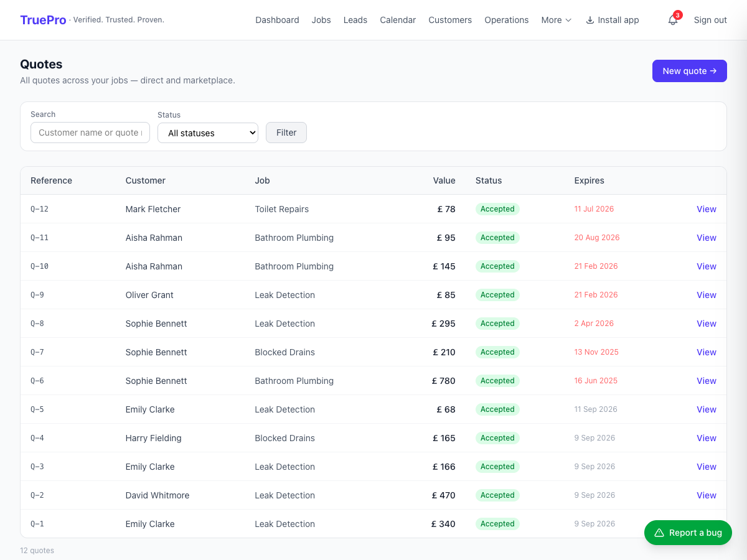Click Sign out

coord(710,20)
